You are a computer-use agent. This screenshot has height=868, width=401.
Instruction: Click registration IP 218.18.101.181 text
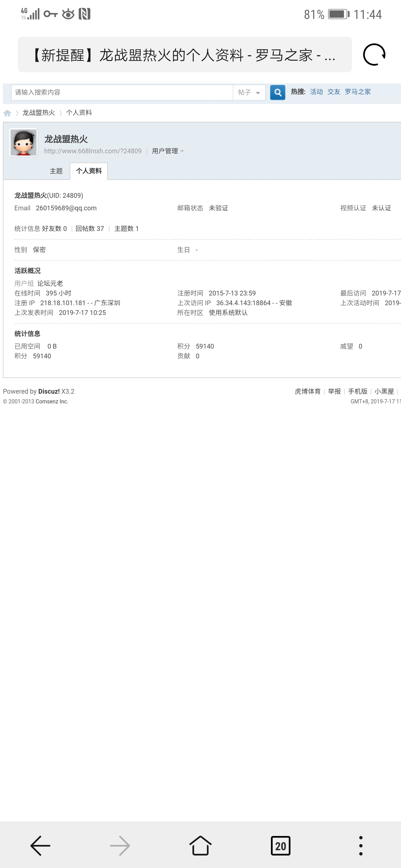pos(63,303)
